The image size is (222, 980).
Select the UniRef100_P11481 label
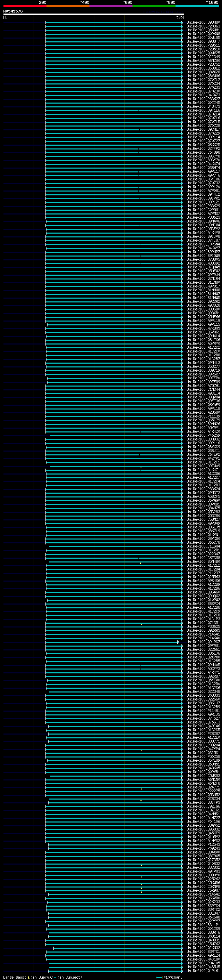click(x=203, y=711)
